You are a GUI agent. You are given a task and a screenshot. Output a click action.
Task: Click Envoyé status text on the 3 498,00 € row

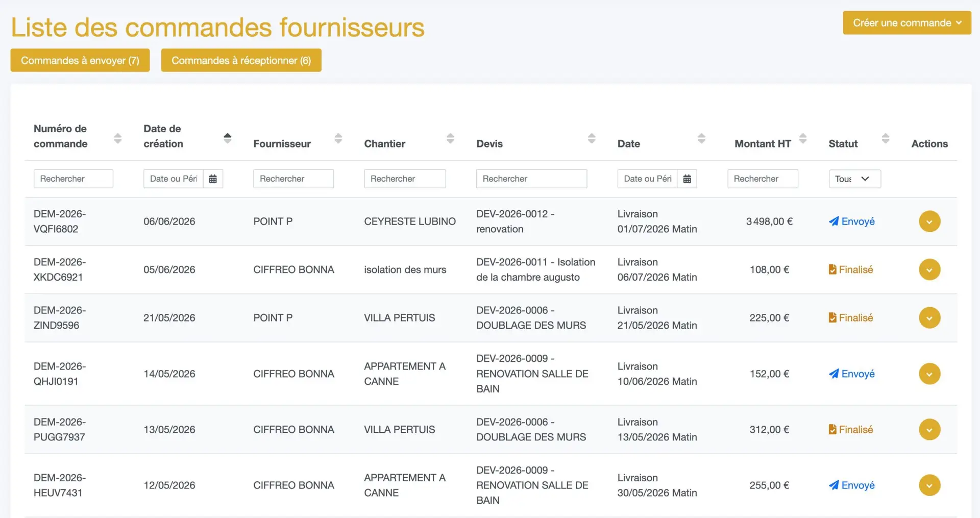point(858,221)
